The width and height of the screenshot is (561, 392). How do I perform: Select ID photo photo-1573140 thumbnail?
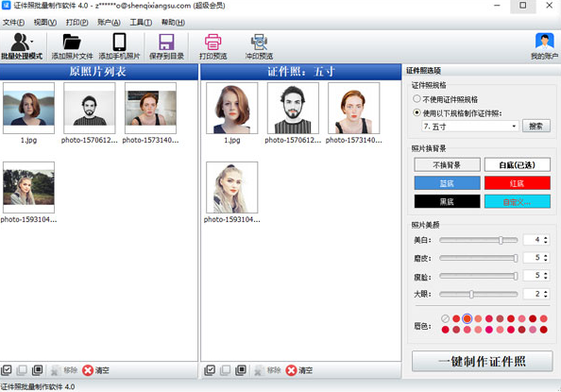coord(354,108)
